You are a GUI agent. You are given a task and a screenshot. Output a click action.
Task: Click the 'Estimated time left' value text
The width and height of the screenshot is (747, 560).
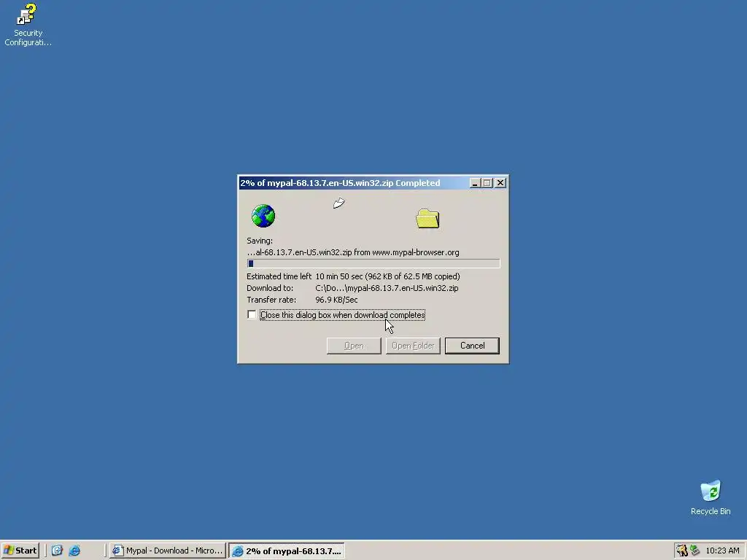388,276
